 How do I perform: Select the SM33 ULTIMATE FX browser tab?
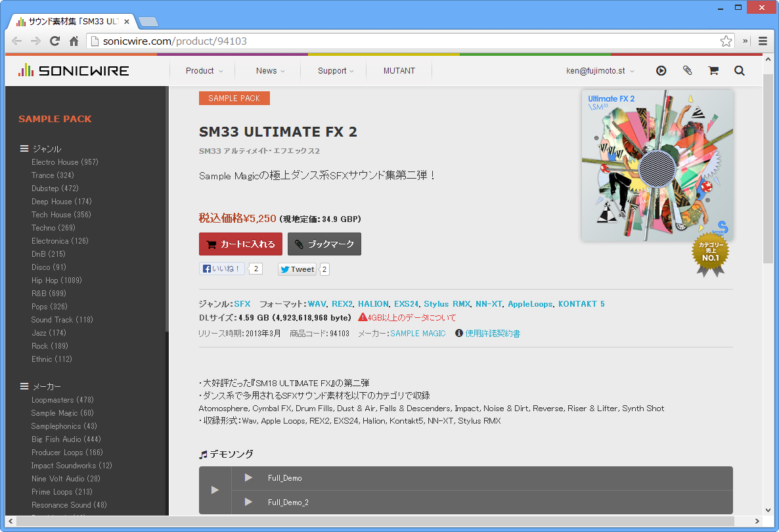tap(72, 22)
